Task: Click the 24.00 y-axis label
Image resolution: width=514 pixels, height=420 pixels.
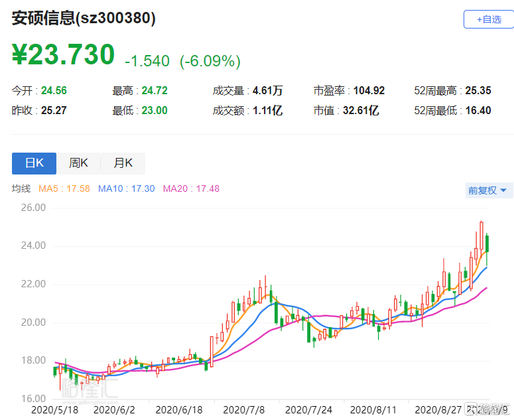Action: click(x=33, y=245)
